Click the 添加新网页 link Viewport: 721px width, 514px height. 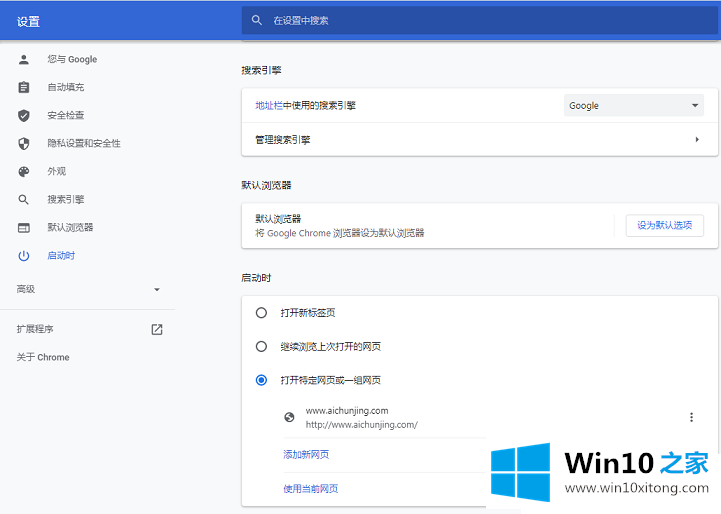pyautogui.click(x=306, y=455)
